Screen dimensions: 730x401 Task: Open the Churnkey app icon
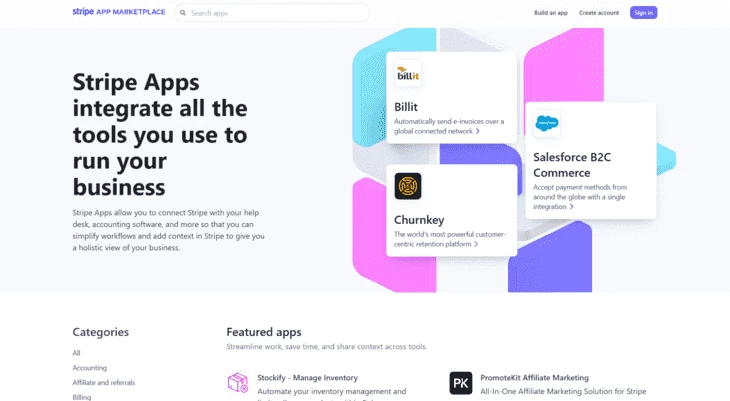click(408, 186)
